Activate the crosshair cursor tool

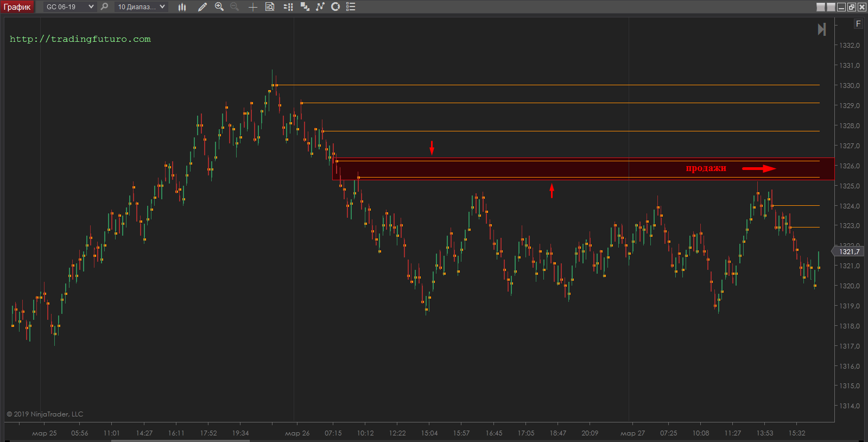(x=253, y=7)
